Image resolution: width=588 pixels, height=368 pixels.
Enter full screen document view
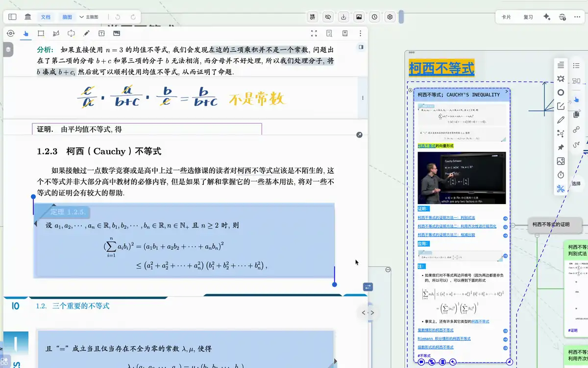(314, 33)
